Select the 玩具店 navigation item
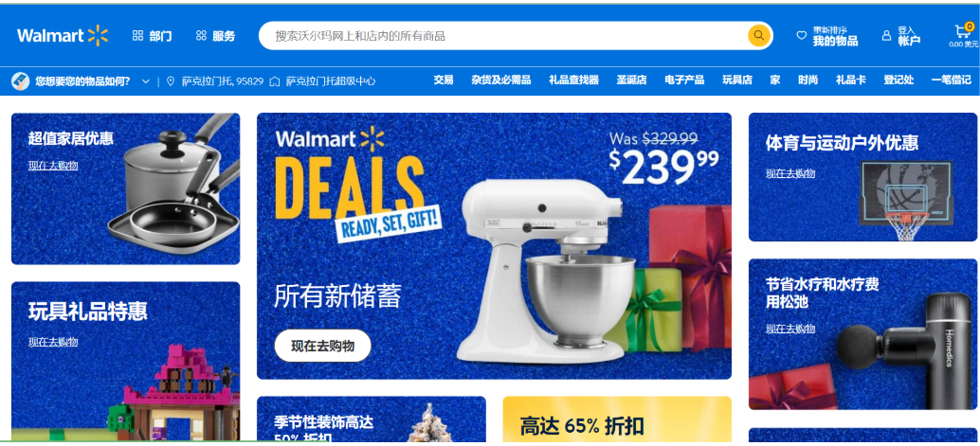Viewport: 980px width, 446px height. (737, 80)
